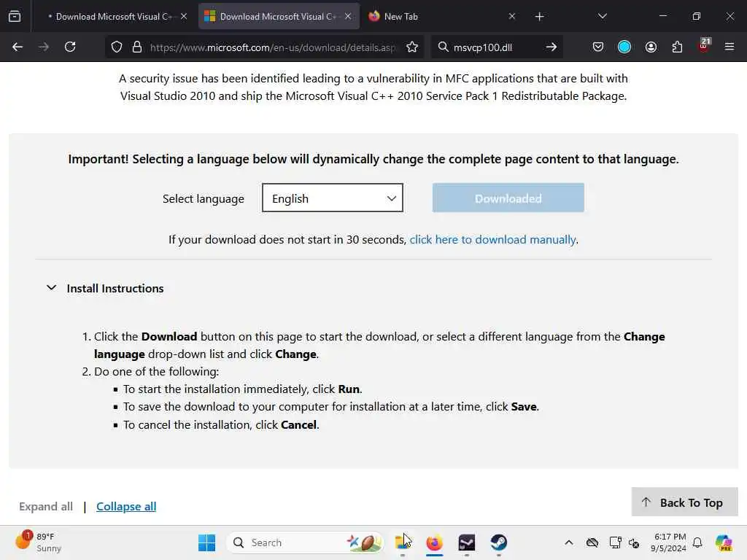Open the Windows Start menu

[x=206, y=542]
